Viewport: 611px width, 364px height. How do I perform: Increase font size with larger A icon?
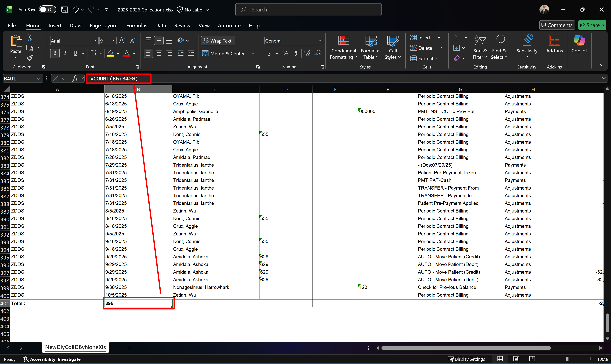click(122, 40)
